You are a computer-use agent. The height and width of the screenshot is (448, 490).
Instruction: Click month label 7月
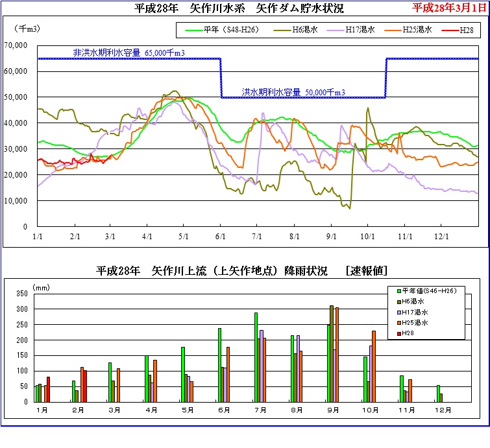pos(261,410)
